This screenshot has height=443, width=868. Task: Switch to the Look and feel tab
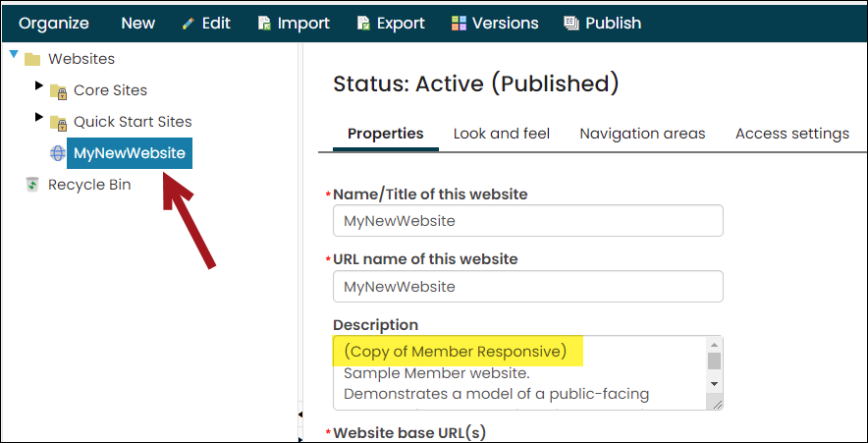click(x=502, y=134)
